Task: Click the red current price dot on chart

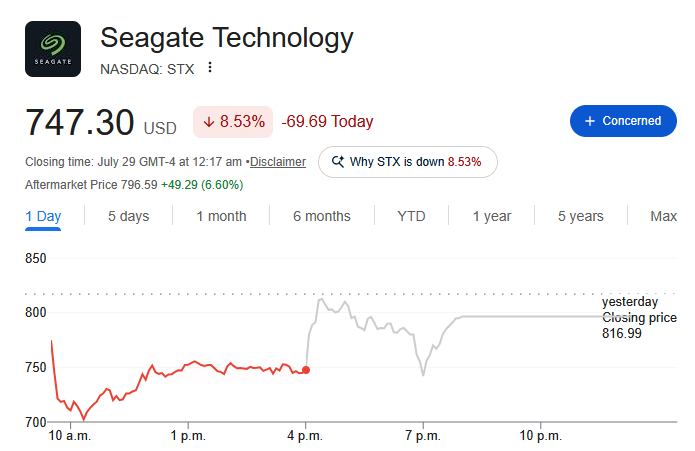Action: (306, 370)
